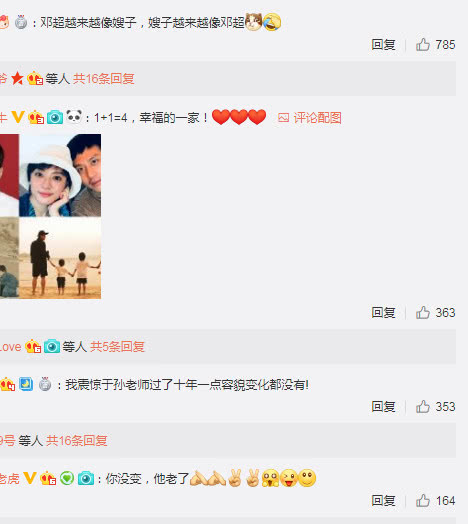Click the orange V verified badge near 老虎

[30, 478]
